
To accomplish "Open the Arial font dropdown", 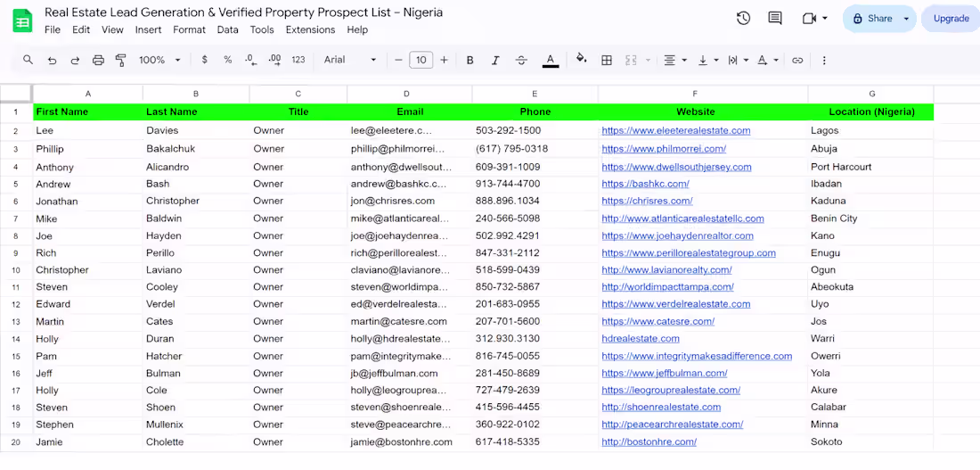I will (350, 60).
